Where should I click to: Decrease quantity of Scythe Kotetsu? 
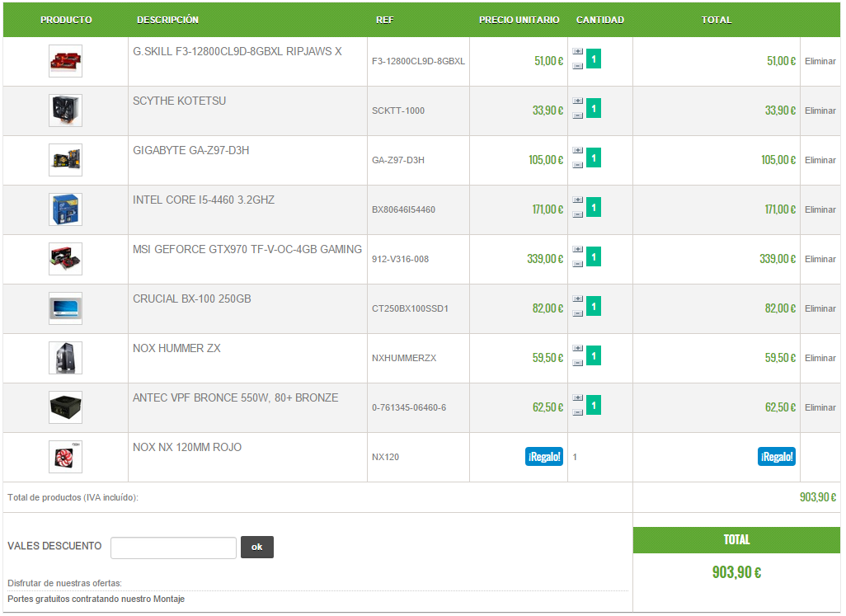point(578,115)
